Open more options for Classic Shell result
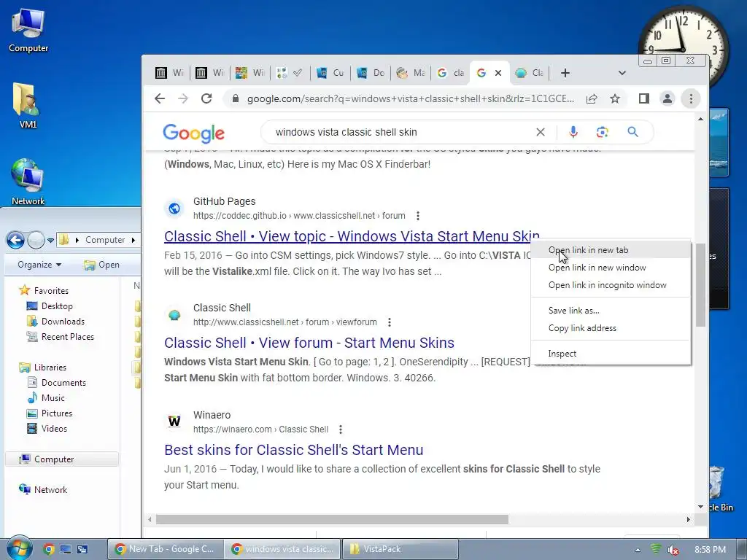Image resolution: width=747 pixels, height=560 pixels. point(390,322)
